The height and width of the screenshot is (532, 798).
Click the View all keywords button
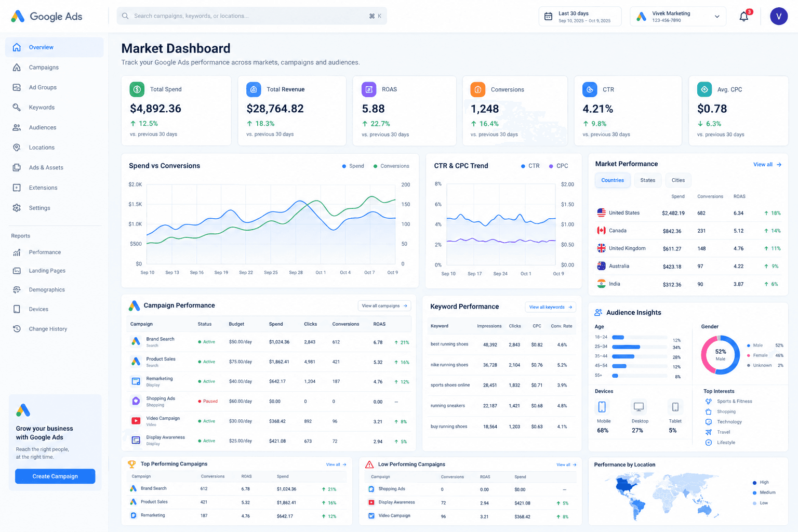coord(551,307)
